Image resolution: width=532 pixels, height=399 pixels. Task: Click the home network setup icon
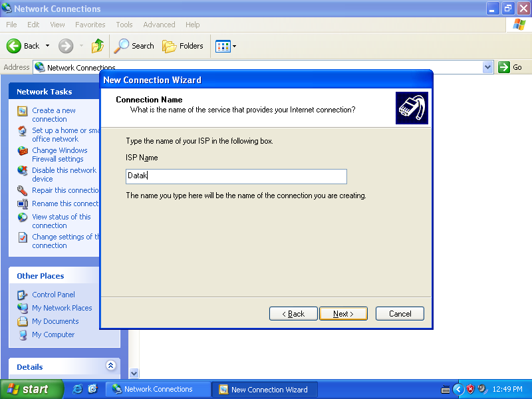point(23,130)
